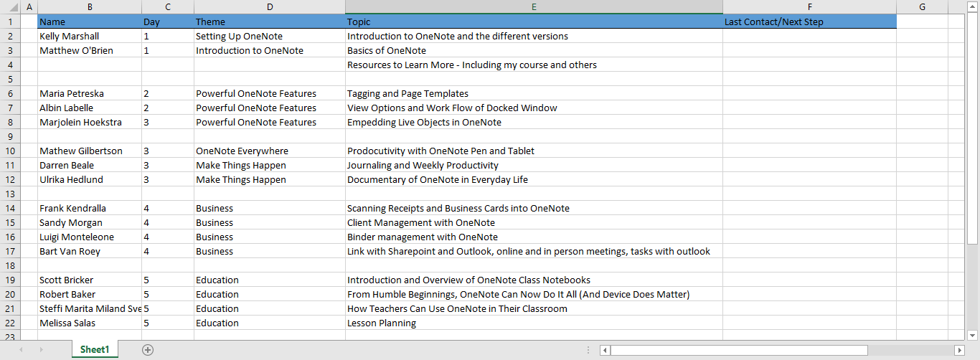Select row 5 header

[10, 79]
